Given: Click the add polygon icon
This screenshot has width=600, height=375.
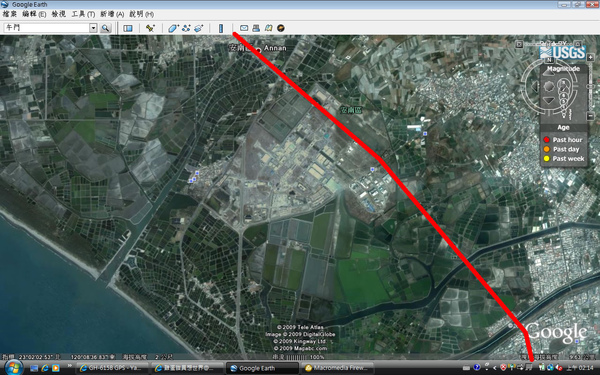Looking at the screenshot, I should [173, 28].
